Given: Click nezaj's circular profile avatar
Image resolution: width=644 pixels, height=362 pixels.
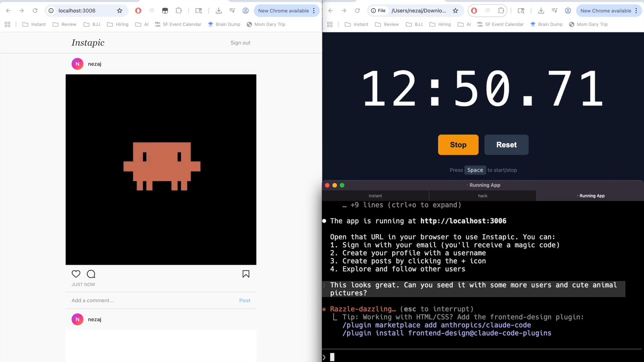Looking at the screenshot, I should point(77,64).
